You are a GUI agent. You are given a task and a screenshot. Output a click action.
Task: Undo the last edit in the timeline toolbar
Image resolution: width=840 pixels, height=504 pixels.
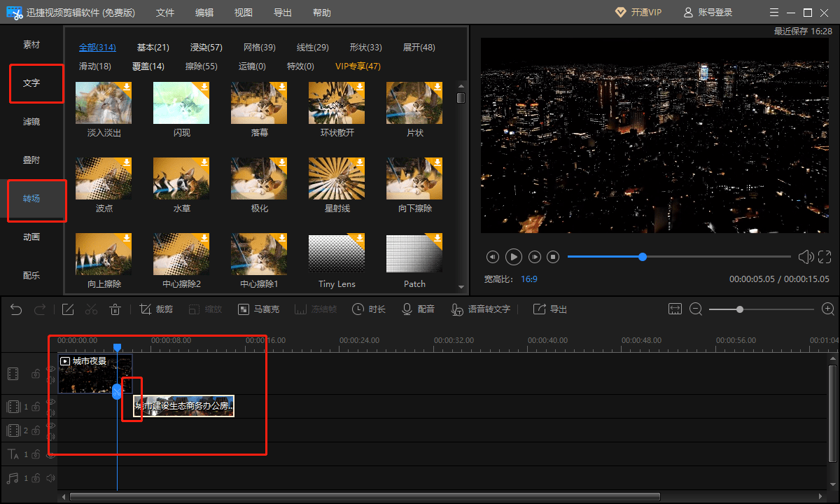click(16, 309)
